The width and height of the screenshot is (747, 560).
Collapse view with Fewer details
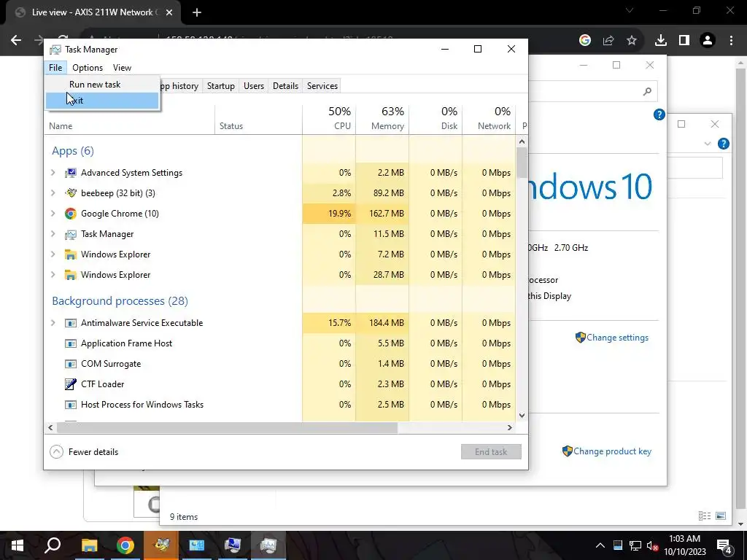click(84, 452)
